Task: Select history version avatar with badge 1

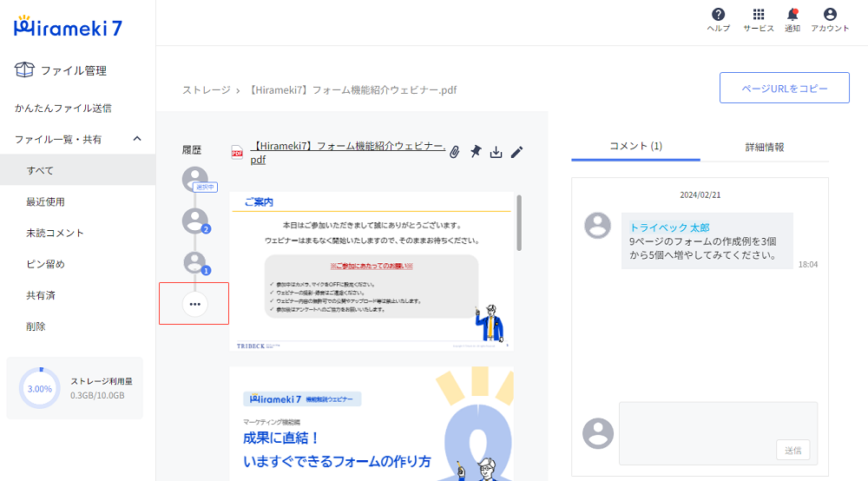Action: tap(195, 262)
